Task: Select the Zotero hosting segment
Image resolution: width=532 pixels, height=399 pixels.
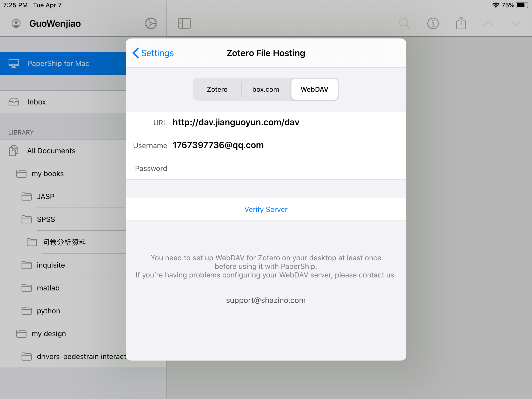Action: [217, 89]
